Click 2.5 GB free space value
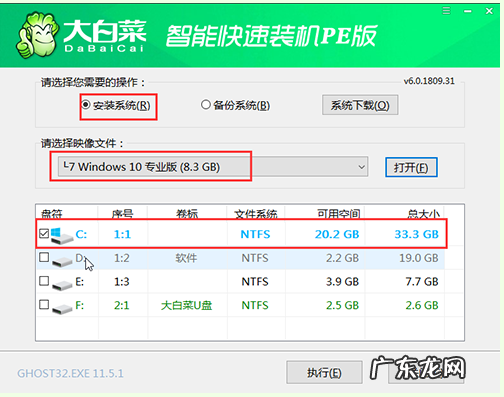Screen dimensions: 504x397 pyautogui.click(x=342, y=305)
